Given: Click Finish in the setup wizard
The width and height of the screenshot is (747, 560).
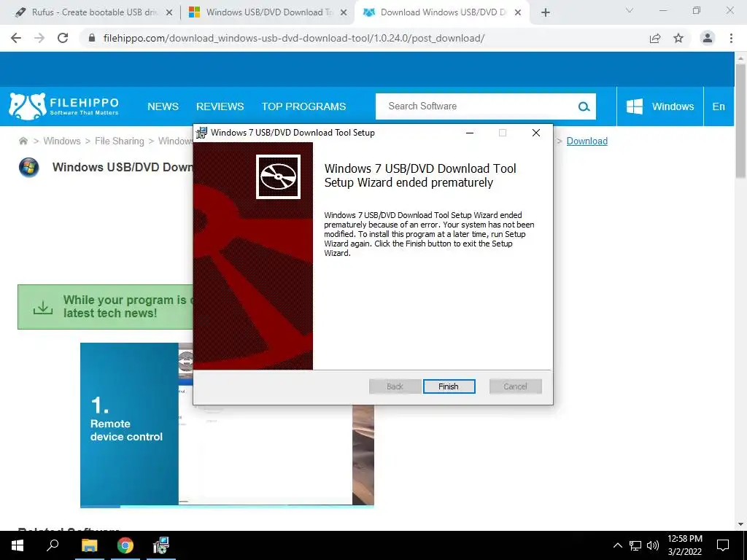Looking at the screenshot, I should (449, 386).
